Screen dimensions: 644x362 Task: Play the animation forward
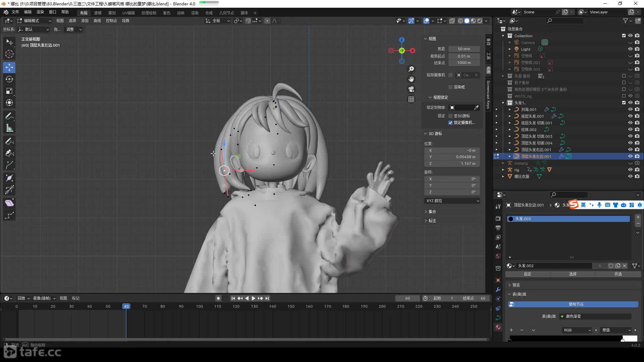[254, 298]
